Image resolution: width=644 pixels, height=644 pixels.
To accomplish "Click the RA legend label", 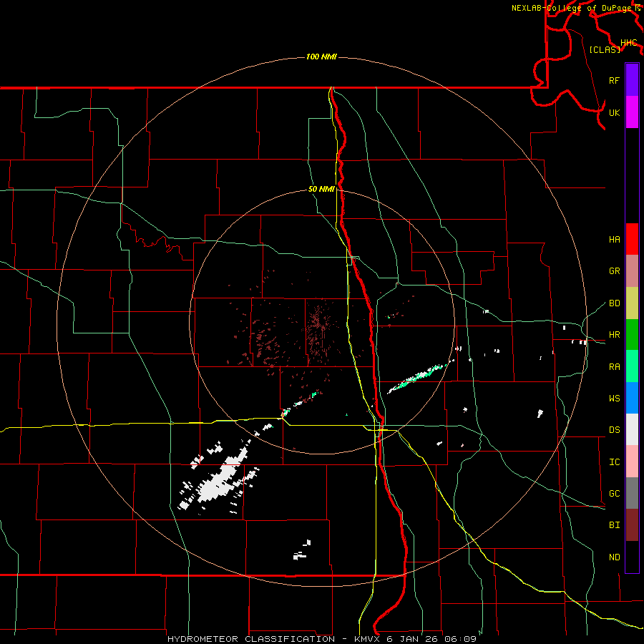I will [x=614, y=367].
